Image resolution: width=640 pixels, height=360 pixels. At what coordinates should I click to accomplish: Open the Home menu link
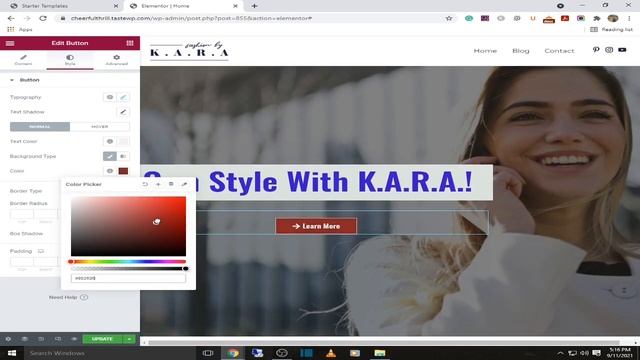pos(485,51)
